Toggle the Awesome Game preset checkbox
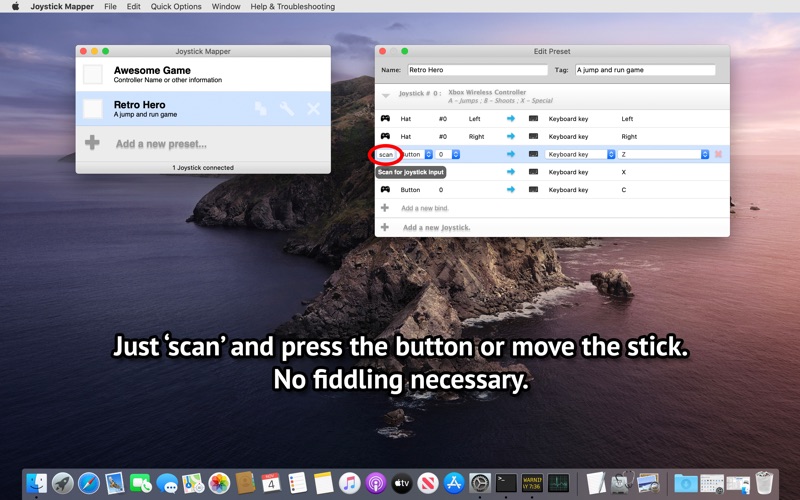Image resolution: width=800 pixels, height=500 pixels. coord(93,74)
